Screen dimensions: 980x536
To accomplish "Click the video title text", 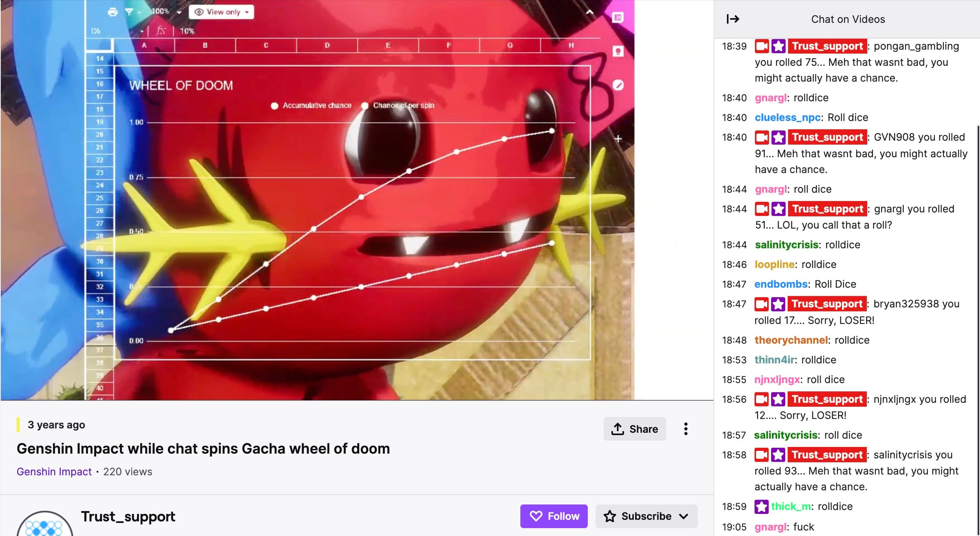I will (x=203, y=449).
